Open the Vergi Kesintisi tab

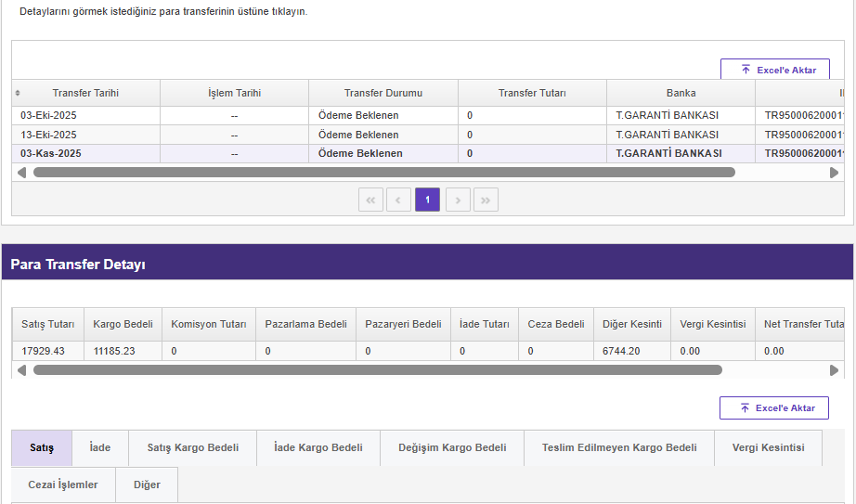768,447
